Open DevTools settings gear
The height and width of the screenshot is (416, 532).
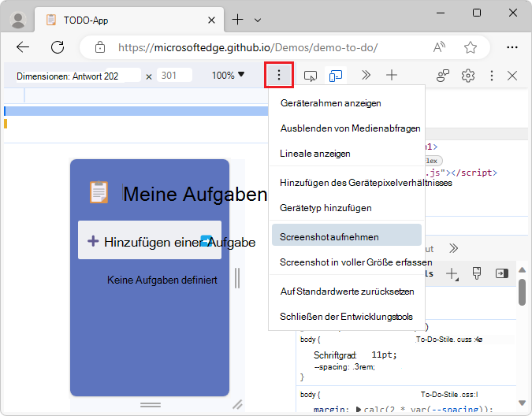tap(468, 76)
